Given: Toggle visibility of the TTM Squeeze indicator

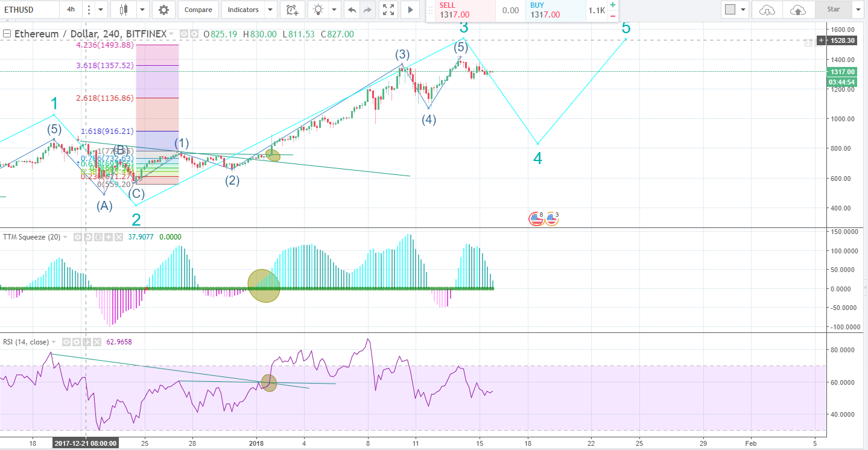Looking at the screenshot, I should [77, 237].
